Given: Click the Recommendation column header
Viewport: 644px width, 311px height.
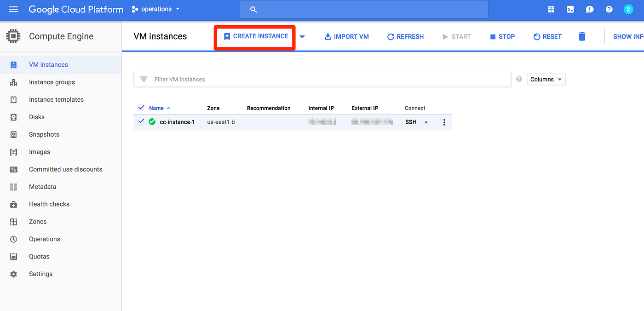Looking at the screenshot, I should [269, 108].
